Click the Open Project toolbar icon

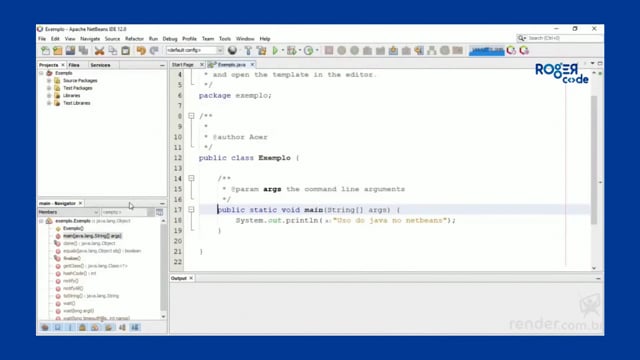click(70, 51)
